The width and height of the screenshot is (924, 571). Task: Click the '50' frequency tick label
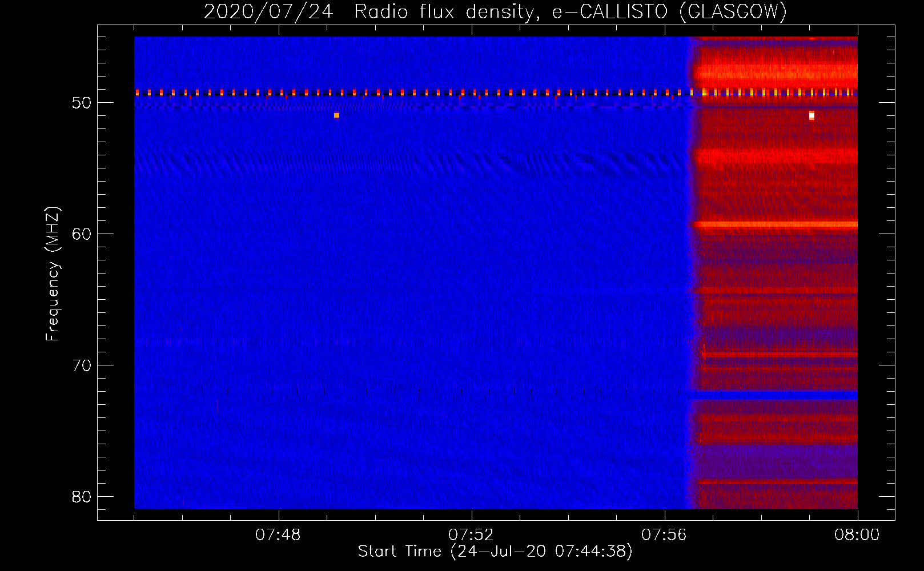coord(82,103)
